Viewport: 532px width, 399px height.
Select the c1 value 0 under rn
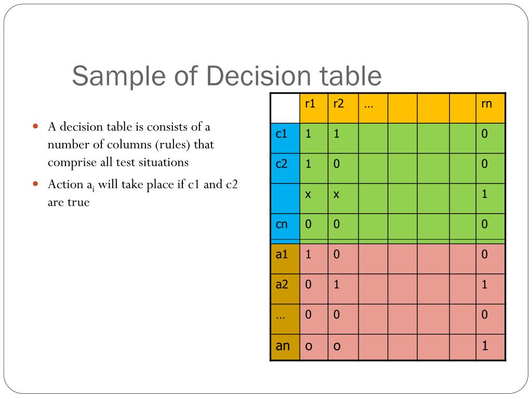tap(490, 138)
